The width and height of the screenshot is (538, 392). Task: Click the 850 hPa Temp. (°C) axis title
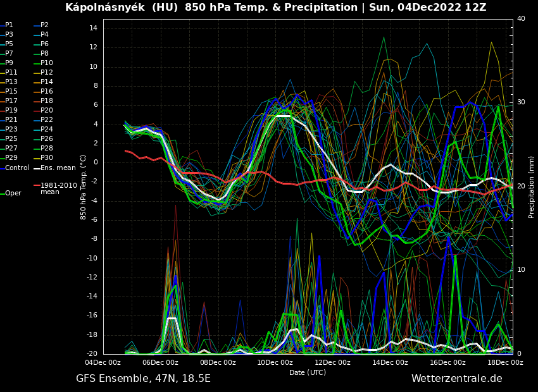coord(84,187)
